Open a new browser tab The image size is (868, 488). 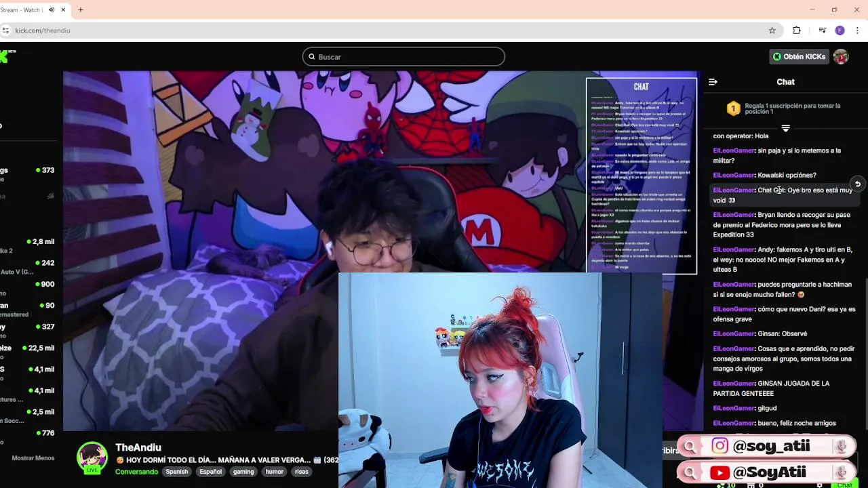[80, 10]
